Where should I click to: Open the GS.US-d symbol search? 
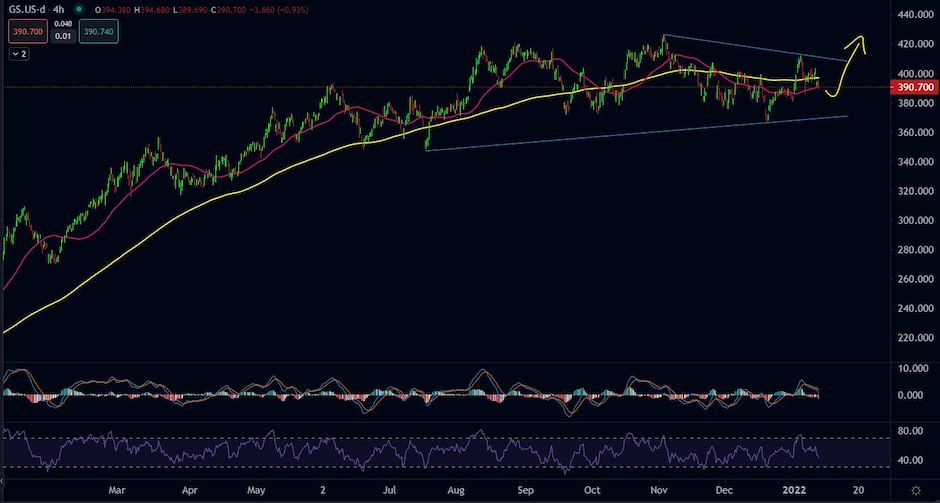29,10
